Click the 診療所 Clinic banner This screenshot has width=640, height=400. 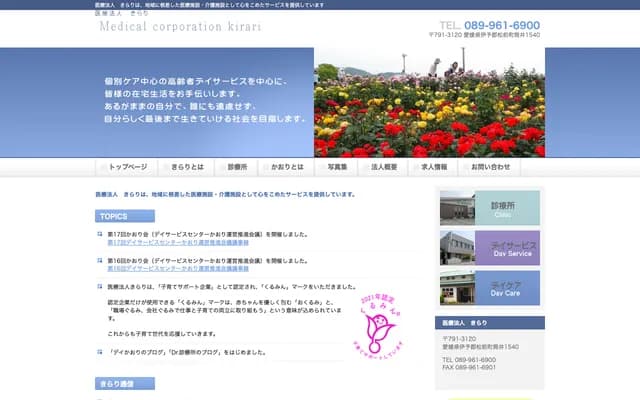pyautogui.click(x=490, y=208)
